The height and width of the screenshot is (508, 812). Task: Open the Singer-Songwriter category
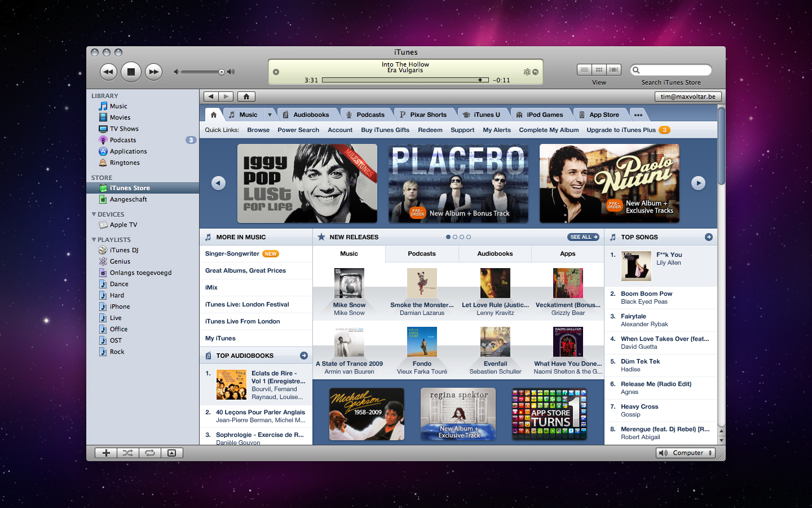tap(232, 254)
